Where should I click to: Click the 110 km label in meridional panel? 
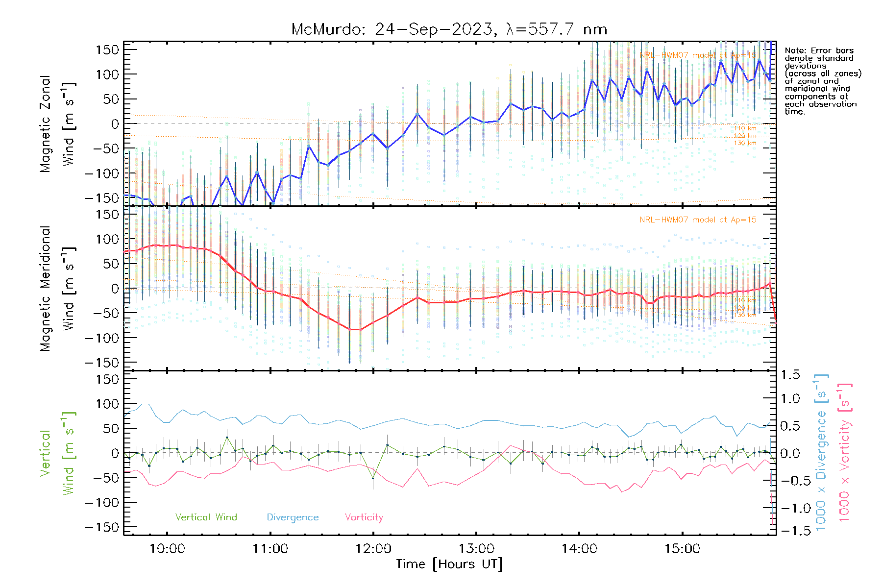click(x=745, y=300)
